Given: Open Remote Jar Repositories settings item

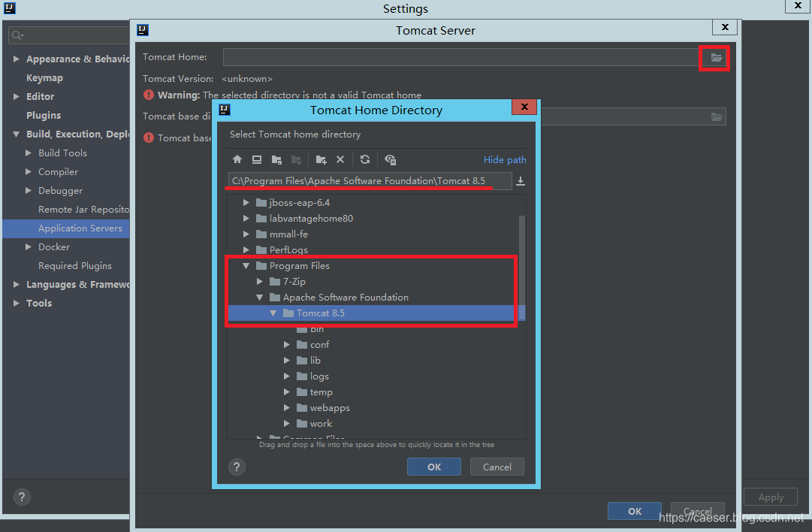Looking at the screenshot, I should click(83, 210).
